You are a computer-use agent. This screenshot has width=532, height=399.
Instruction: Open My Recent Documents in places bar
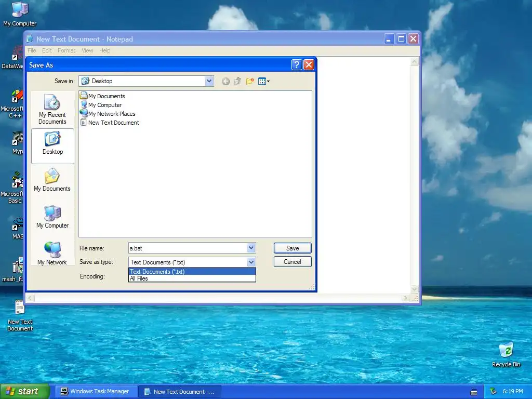point(52,109)
